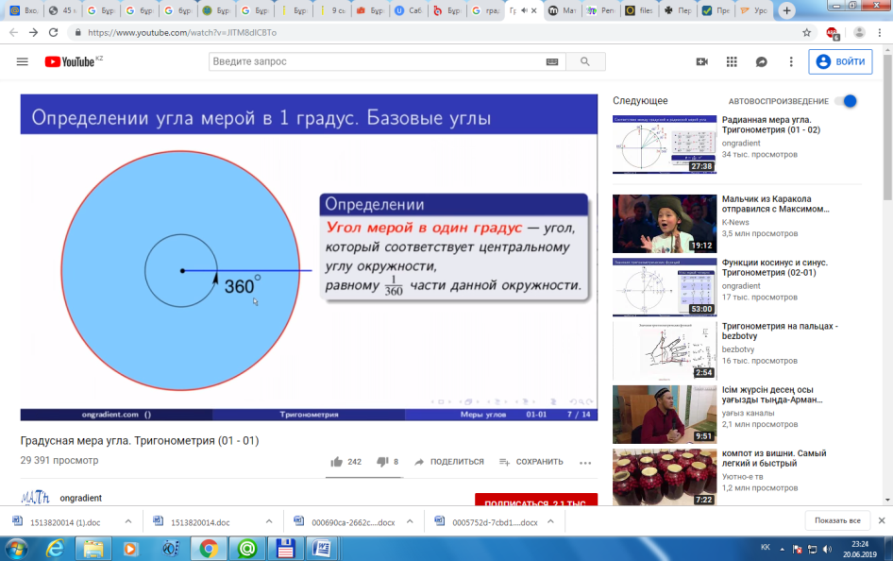This screenshot has width=893, height=561.
Task: Open a new browser tab
Action: 787,10
